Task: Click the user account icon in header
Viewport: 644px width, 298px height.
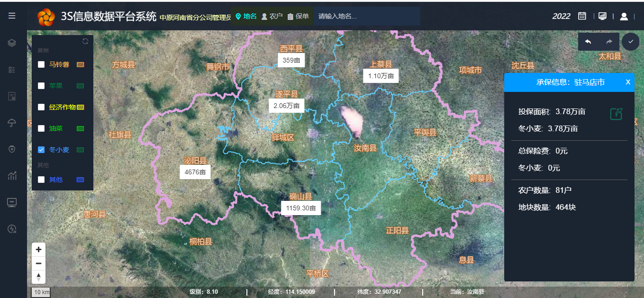Action: [x=624, y=17]
